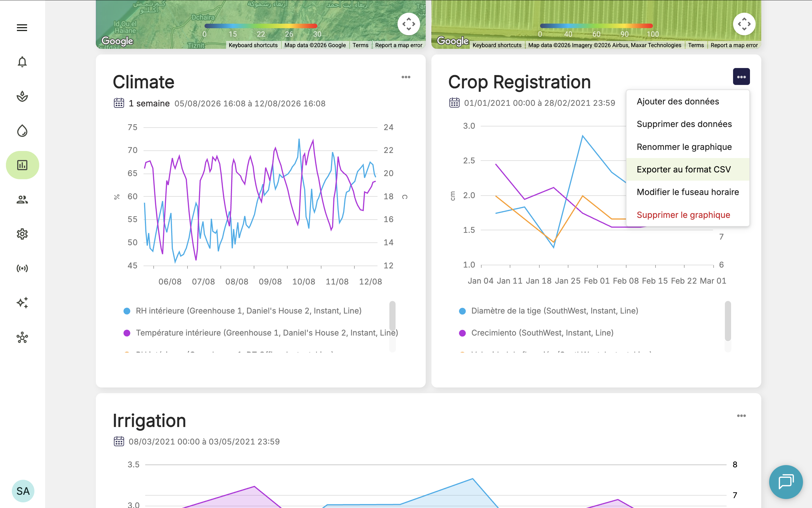Click the Irrigation chart title
812x508 pixels.
point(149,421)
